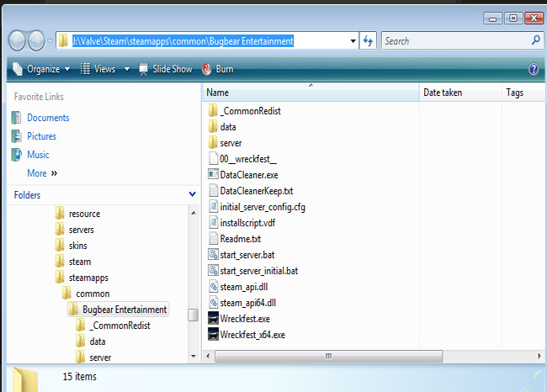
Task: Expand More favorite links
Action: 42,173
